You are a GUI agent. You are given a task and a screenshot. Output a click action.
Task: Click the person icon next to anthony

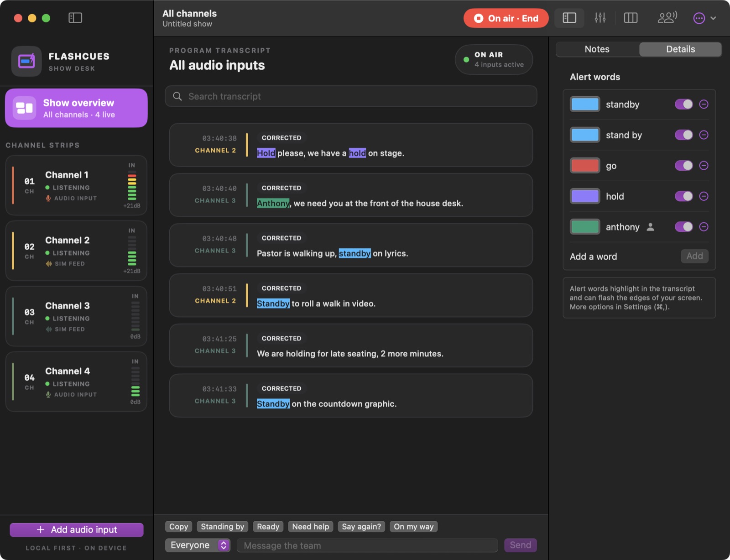[x=651, y=227]
